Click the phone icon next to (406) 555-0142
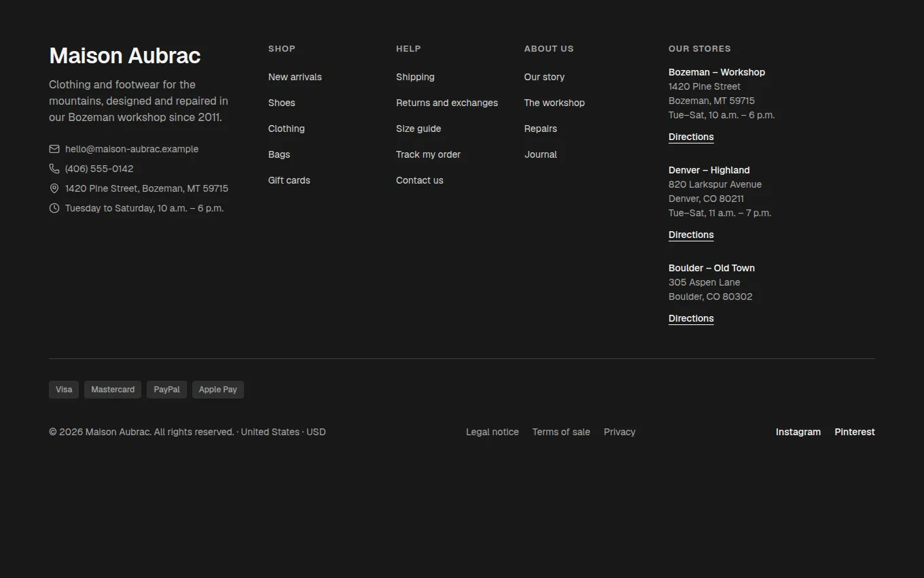This screenshot has width=924, height=578. point(54,169)
